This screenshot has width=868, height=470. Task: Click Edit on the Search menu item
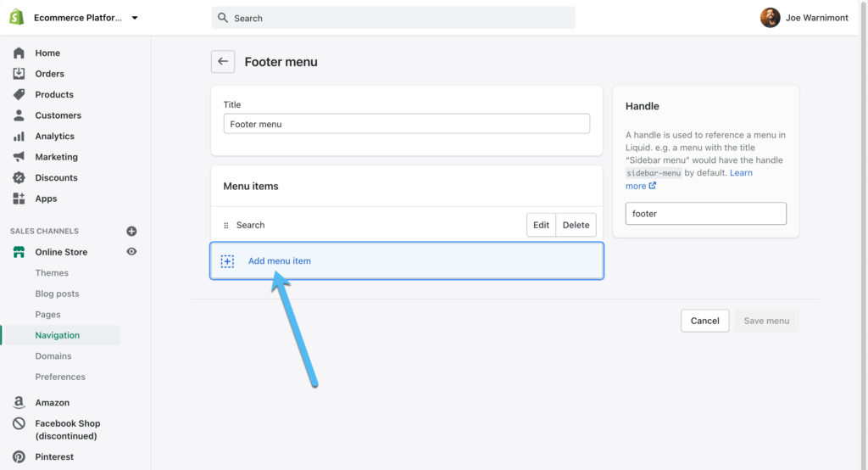[541, 225]
